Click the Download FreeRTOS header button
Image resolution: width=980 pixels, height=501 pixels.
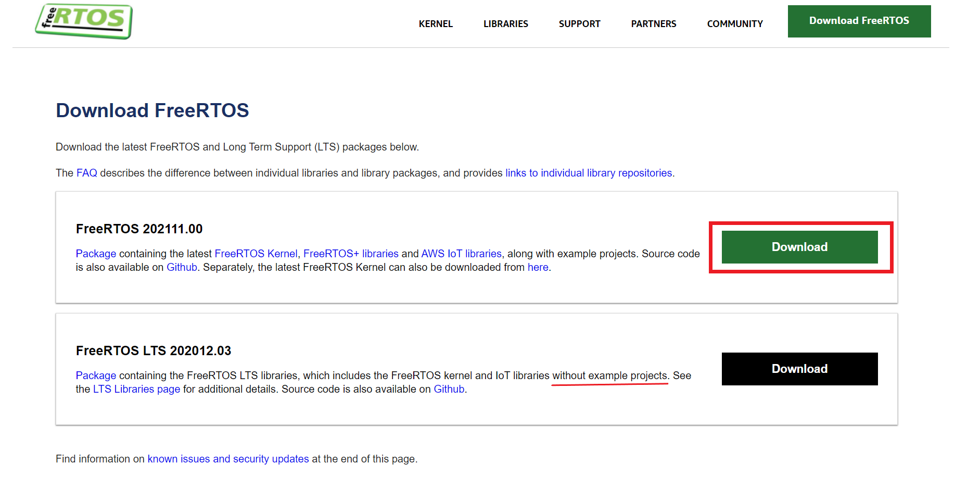[859, 21]
